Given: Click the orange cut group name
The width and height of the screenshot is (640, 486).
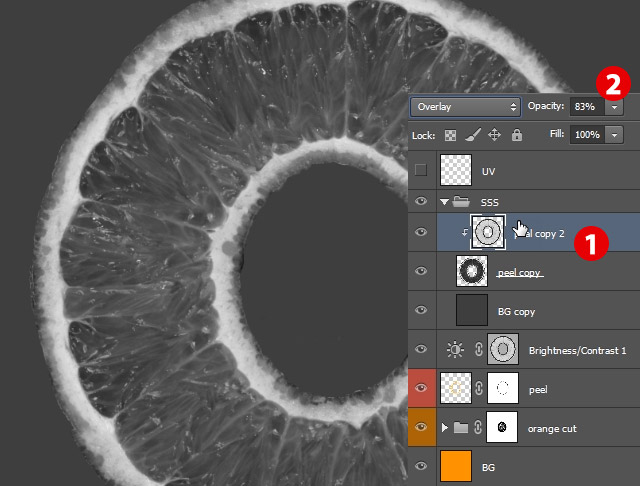Looking at the screenshot, I should 552,429.
